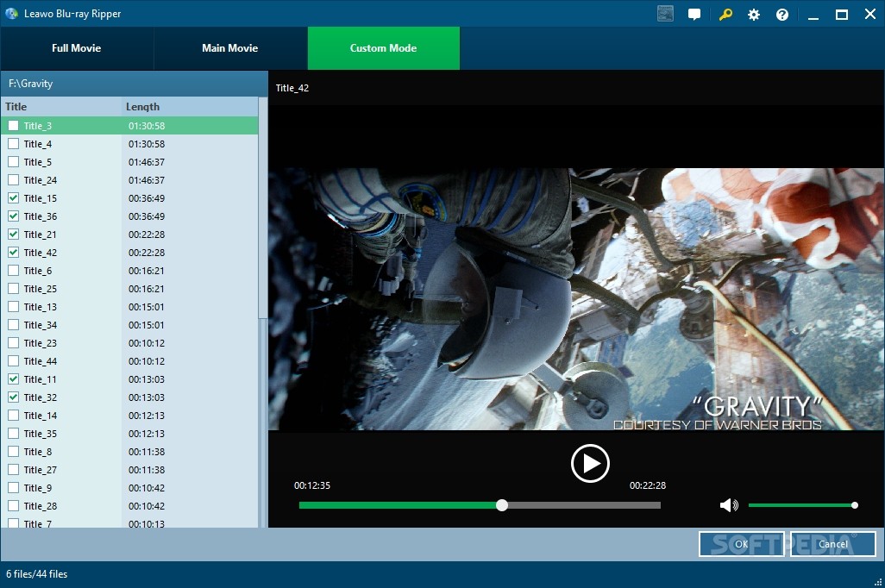Switch to the Full Movie tab
885x588 pixels.
(77, 48)
